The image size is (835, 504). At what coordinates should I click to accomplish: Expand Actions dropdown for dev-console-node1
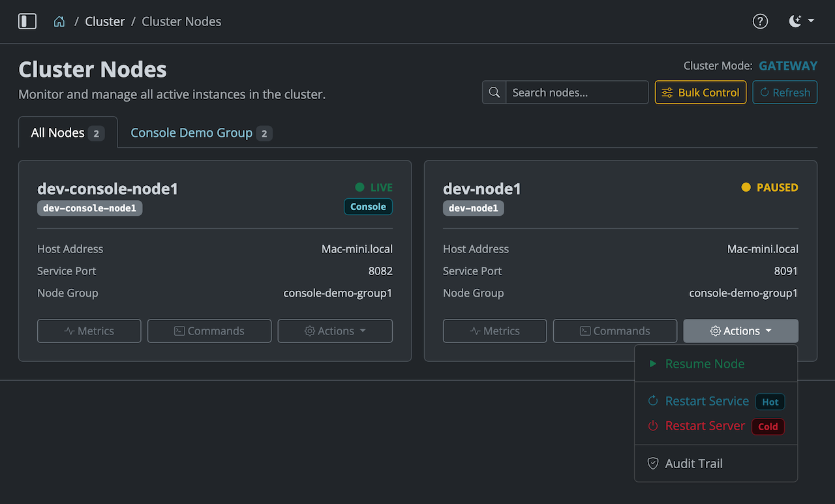(335, 331)
